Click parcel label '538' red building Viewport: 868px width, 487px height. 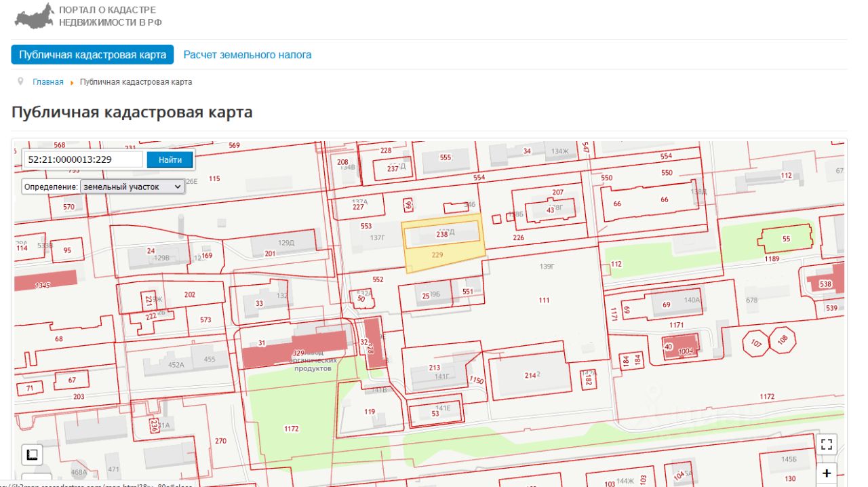tap(825, 284)
